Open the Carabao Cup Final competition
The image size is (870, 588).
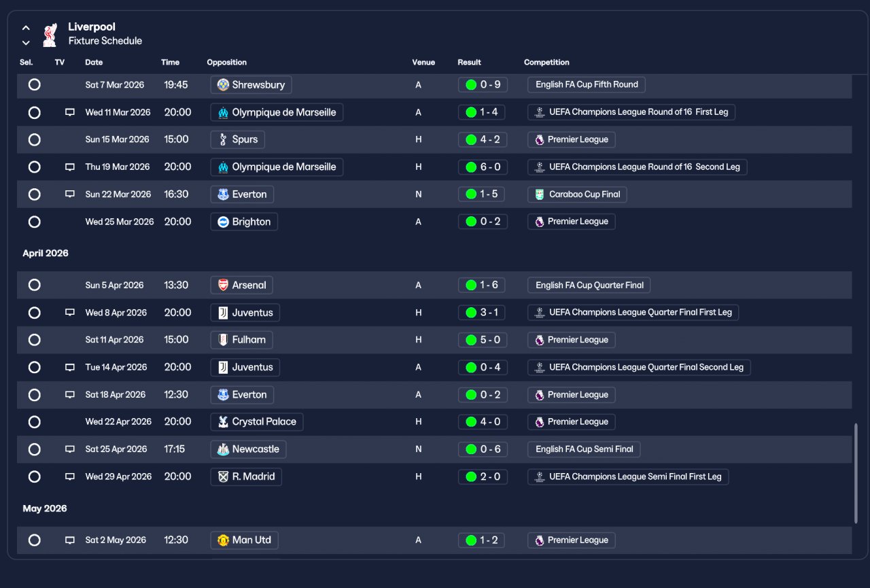[577, 194]
